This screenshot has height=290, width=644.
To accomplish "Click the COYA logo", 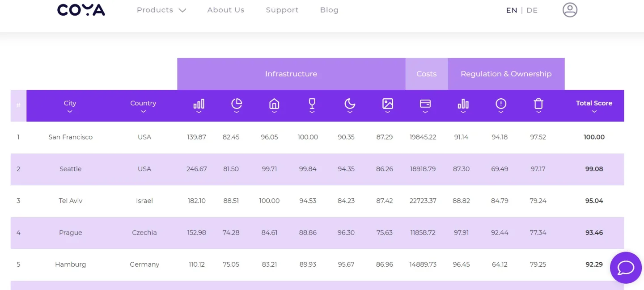I will click(81, 10).
